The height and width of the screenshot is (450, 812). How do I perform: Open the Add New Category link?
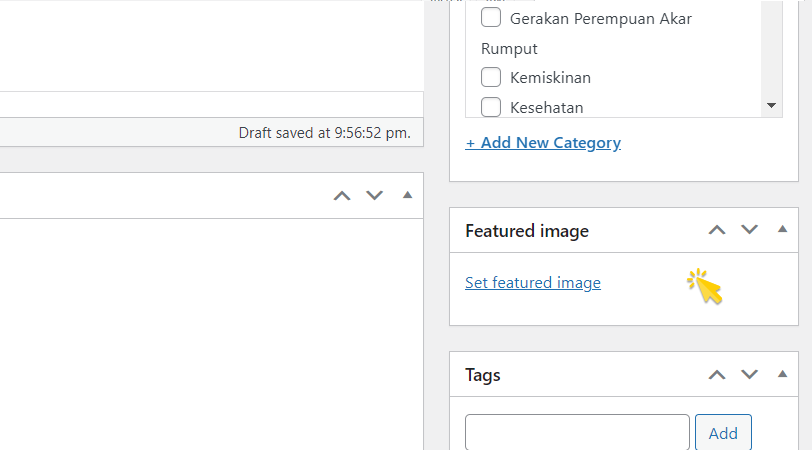pos(543,143)
